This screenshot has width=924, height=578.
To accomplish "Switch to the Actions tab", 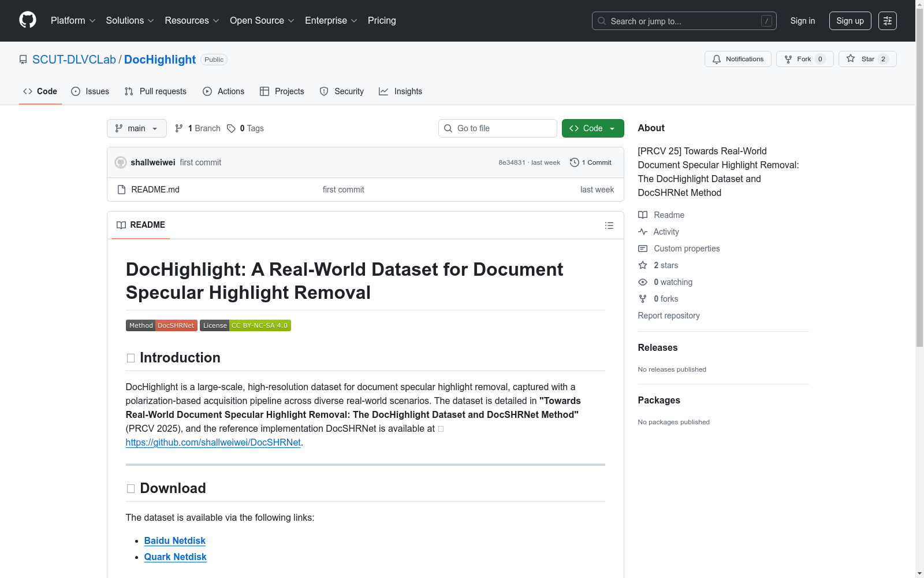I will coord(223,91).
